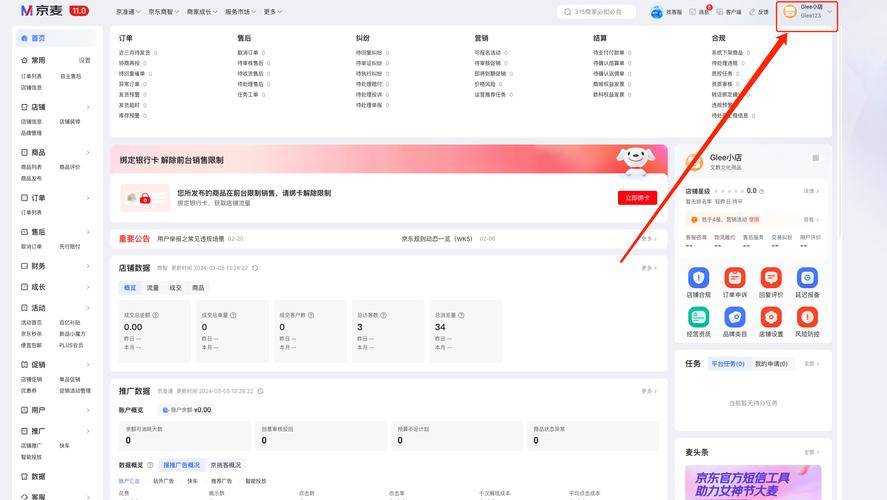Image resolution: width=887 pixels, height=500 pixels.
Task: Click the QR code icon beside Glee小店
Action: [816, 158]
